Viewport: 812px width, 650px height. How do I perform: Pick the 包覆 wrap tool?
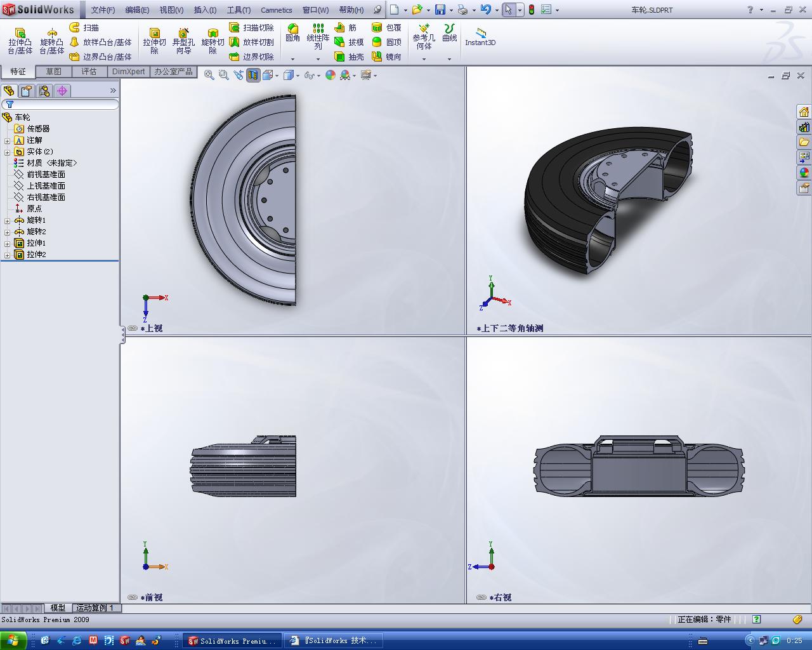(x=386, y=27)
